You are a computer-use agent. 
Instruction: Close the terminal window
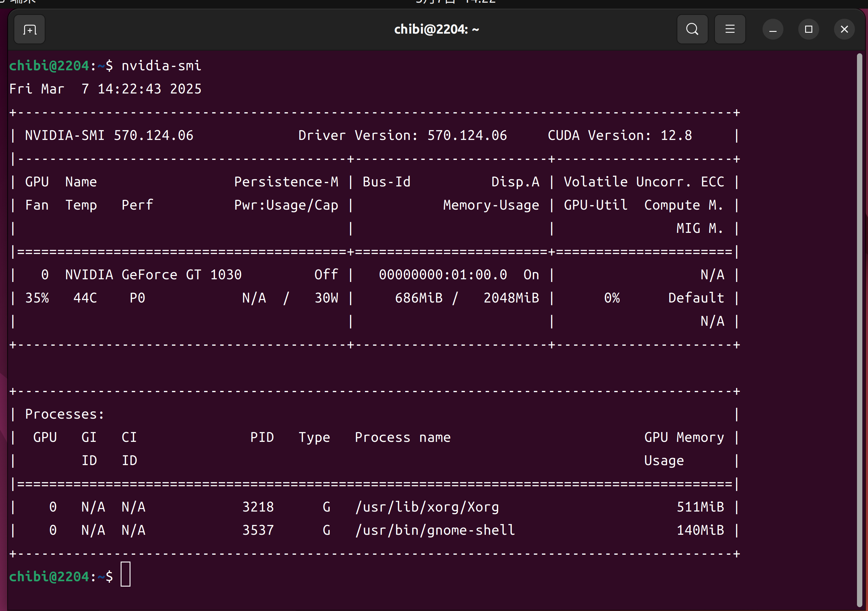[844, 29]
